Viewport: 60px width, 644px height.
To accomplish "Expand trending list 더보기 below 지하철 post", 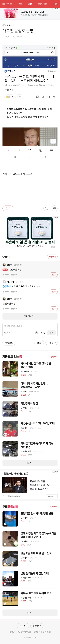I will tap(30, 463).
